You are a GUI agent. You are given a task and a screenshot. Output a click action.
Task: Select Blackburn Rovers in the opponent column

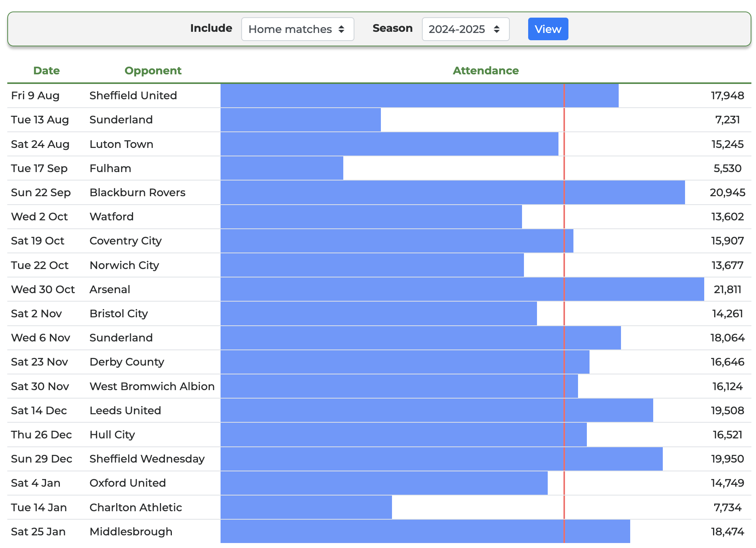(x=137, y=192)
